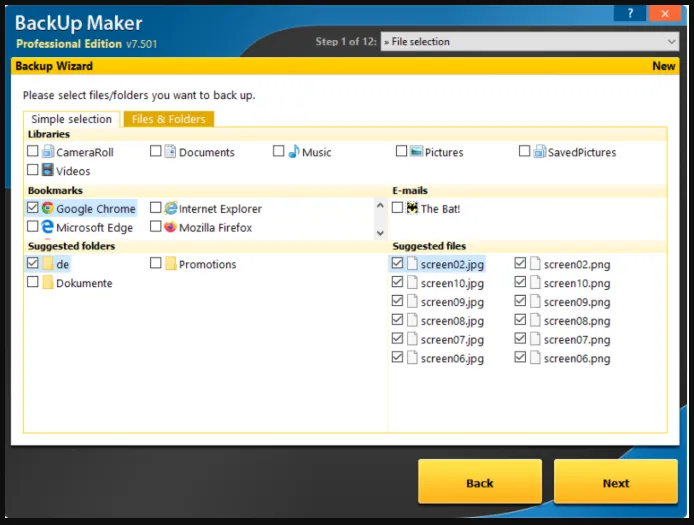Click the Videos film icon
This screenshot has width=694, height=525.
(x=48, y=170)
